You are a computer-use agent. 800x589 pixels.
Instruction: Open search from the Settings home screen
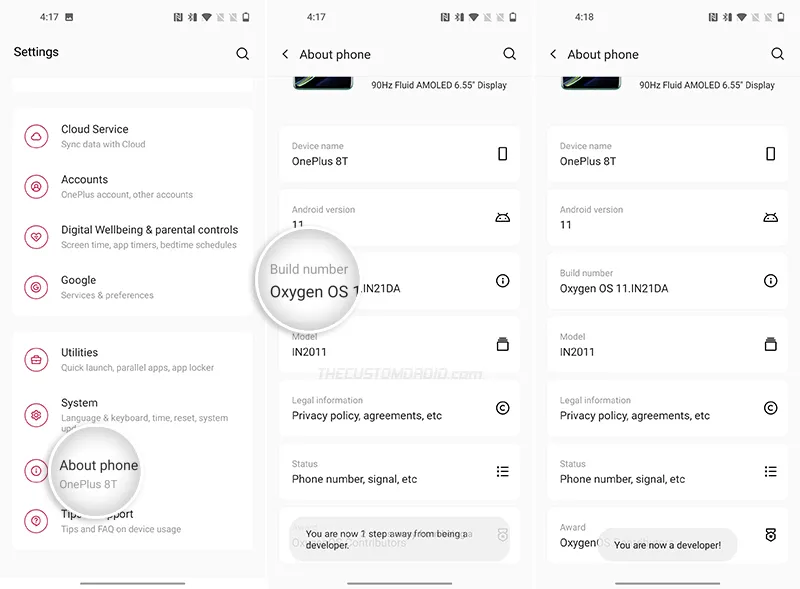(242, 53)
